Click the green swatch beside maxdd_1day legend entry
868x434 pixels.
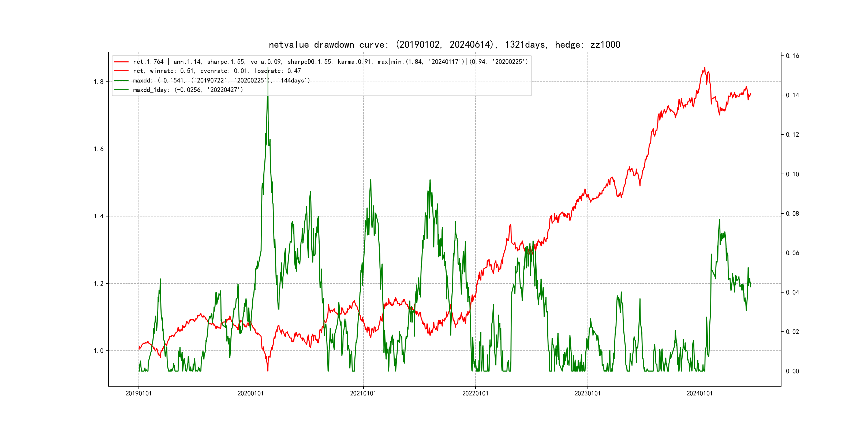tap(121, 90)
